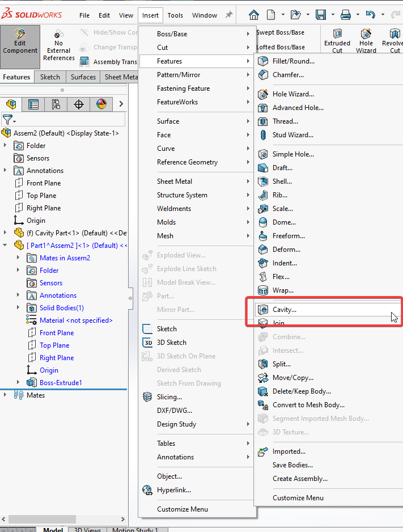Screen dimensions: 403x532
Task: Create a new document with New icon
Action: (271, 15)
